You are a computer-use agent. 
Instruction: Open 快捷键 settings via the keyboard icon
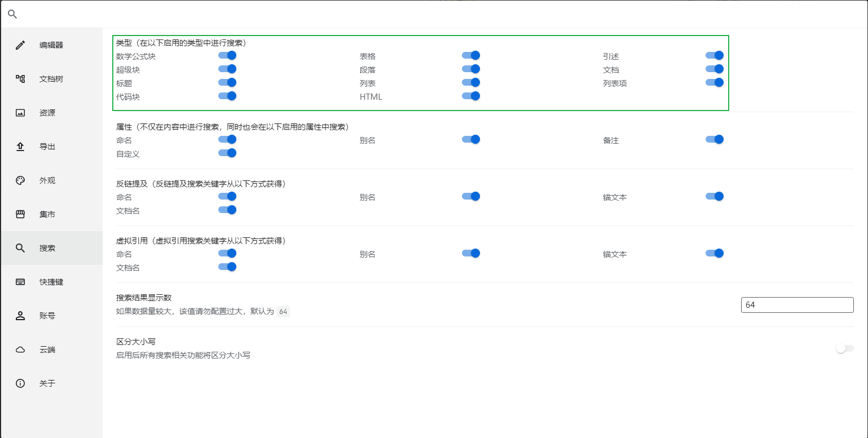20,282
